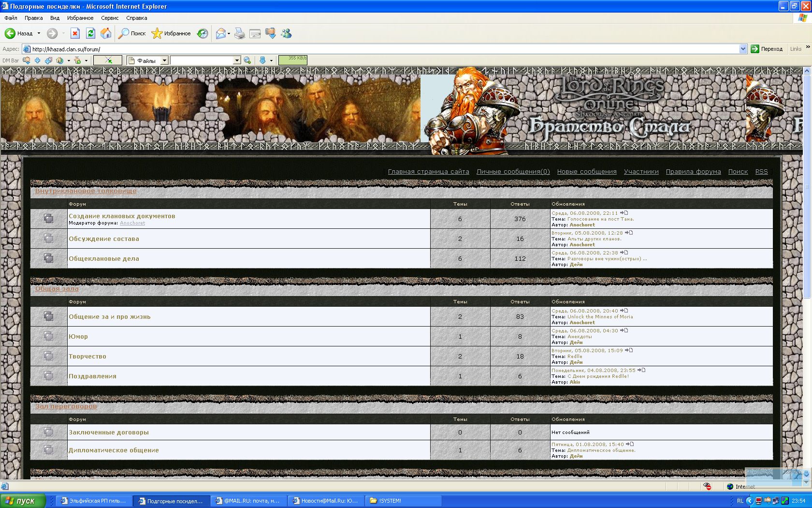Open the forum Поиск link
Viewport: 812px width, 508px height.
pyautogui.click(x=738, y=172)
